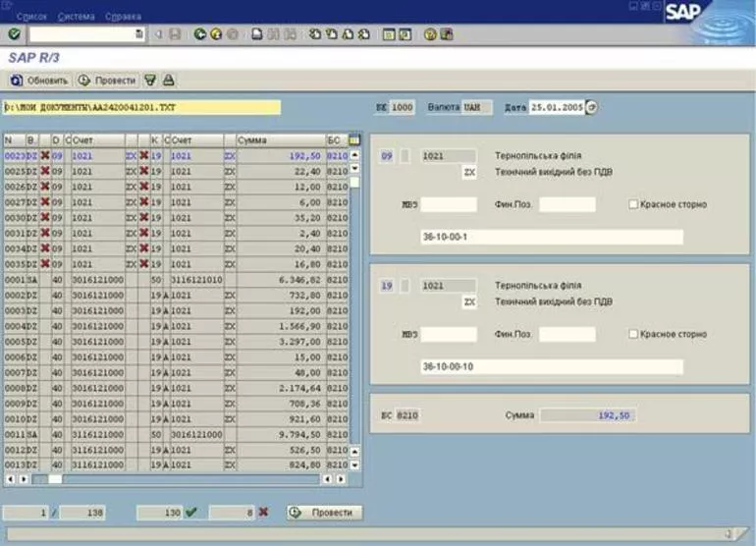Open the command field history dropdown
Image resolution: width=756 pixels, height=546 pixels.
coord(138,34)
